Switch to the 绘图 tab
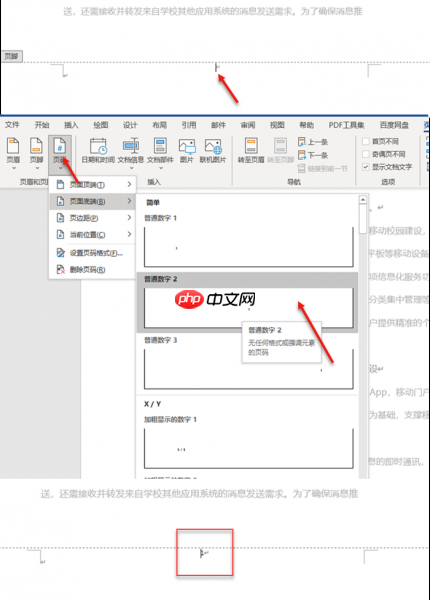This screenshot has width=430, height=600. pos(101,125)
